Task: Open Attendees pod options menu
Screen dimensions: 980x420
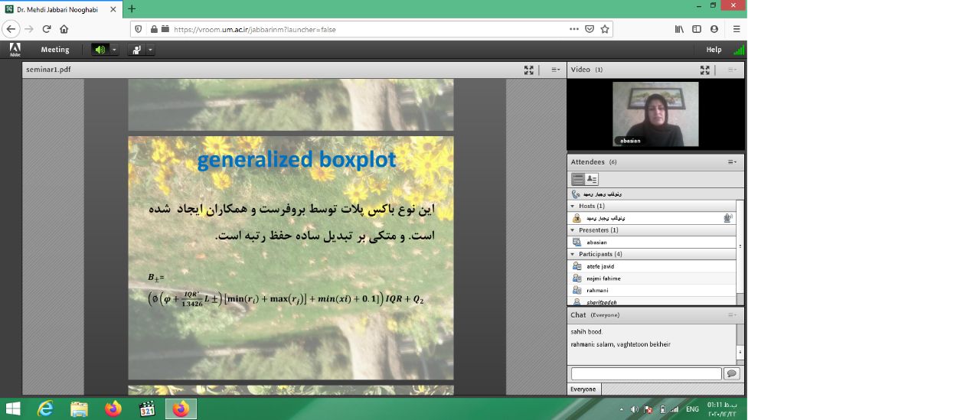Action: pos(733,162)
